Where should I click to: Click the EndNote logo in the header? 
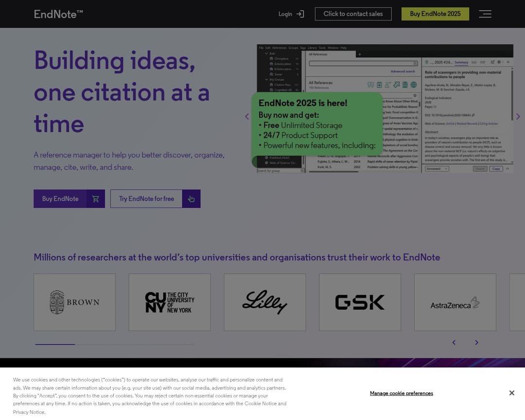[x=58, y=14]
